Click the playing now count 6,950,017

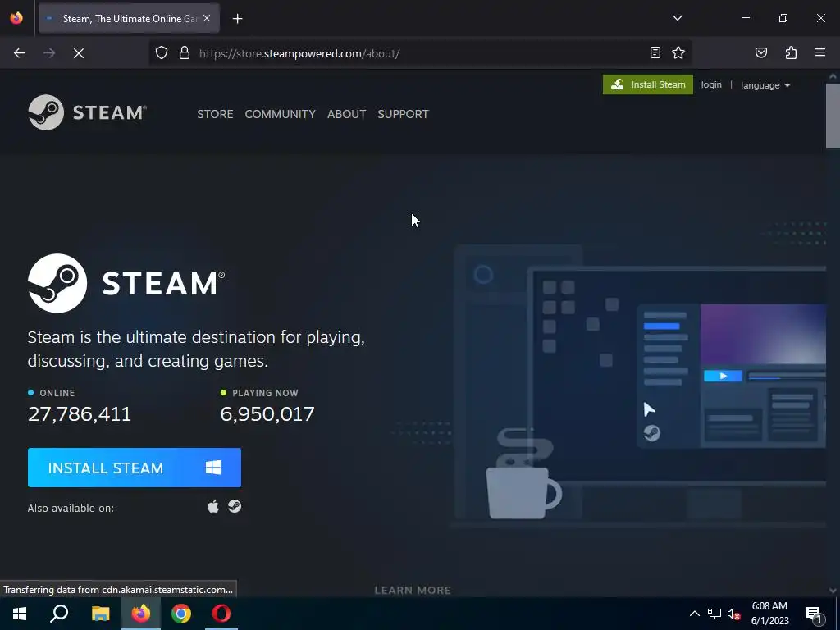(267, 414)
